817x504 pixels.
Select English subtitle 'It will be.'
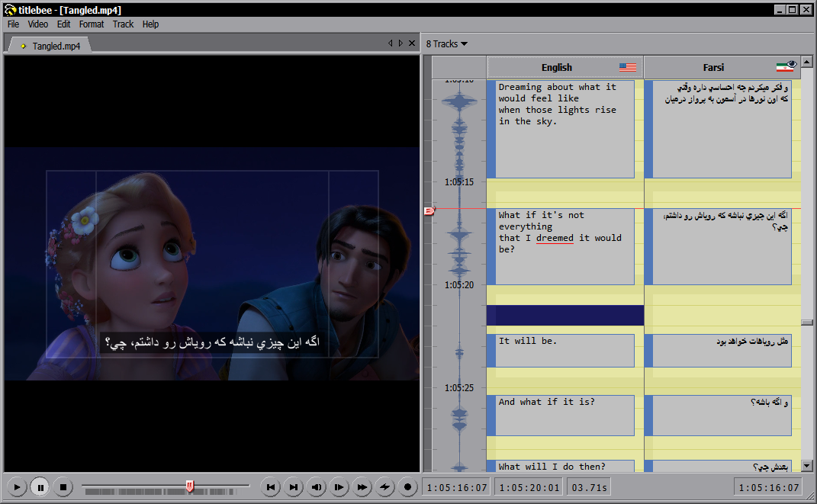(561, 351)
